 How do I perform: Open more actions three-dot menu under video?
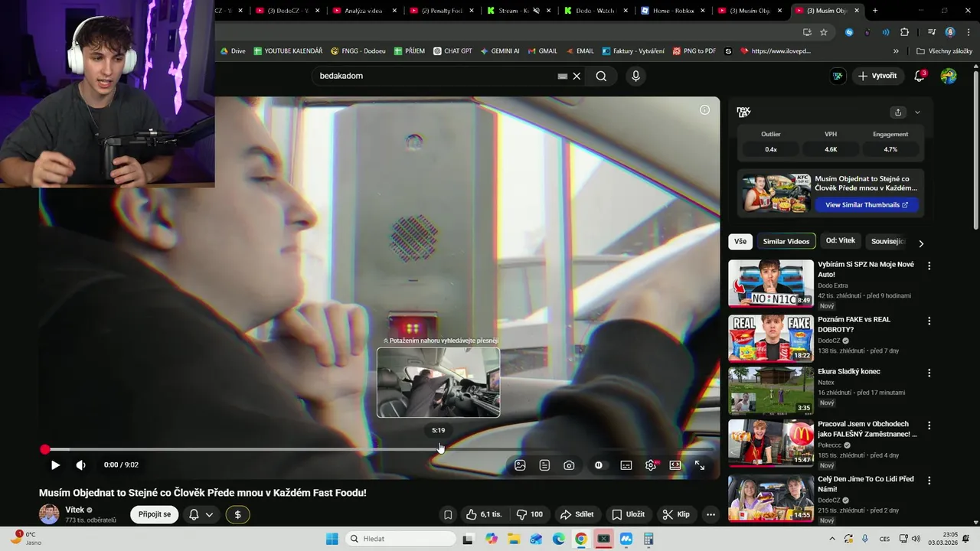[x=710, y=514]
